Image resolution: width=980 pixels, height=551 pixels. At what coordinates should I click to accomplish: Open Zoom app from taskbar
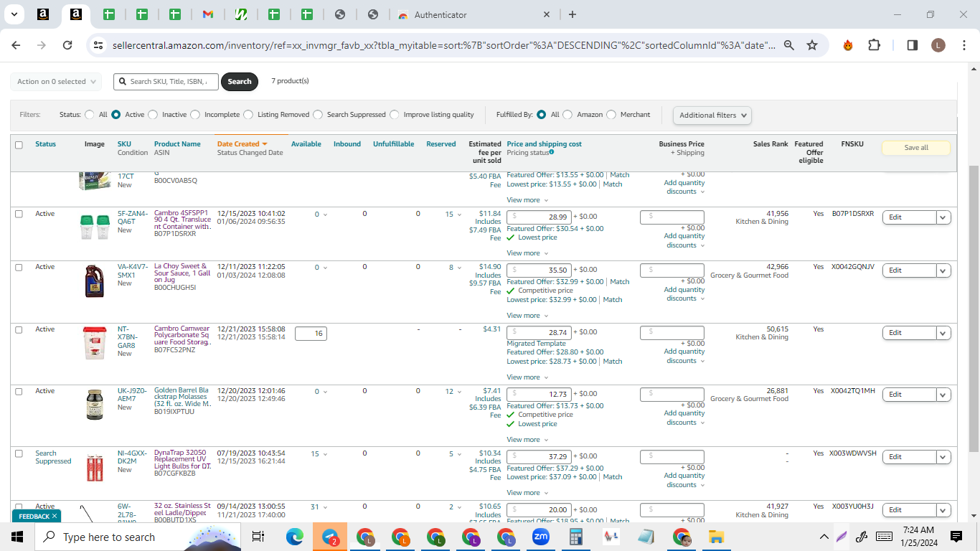(x=540, y=537)
